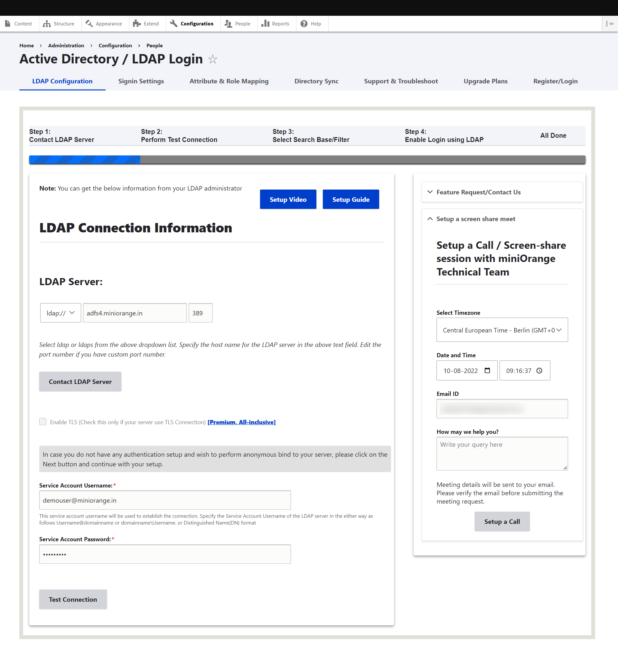Switch to Attribute & Role Mapping tab

tap(229, 81)
